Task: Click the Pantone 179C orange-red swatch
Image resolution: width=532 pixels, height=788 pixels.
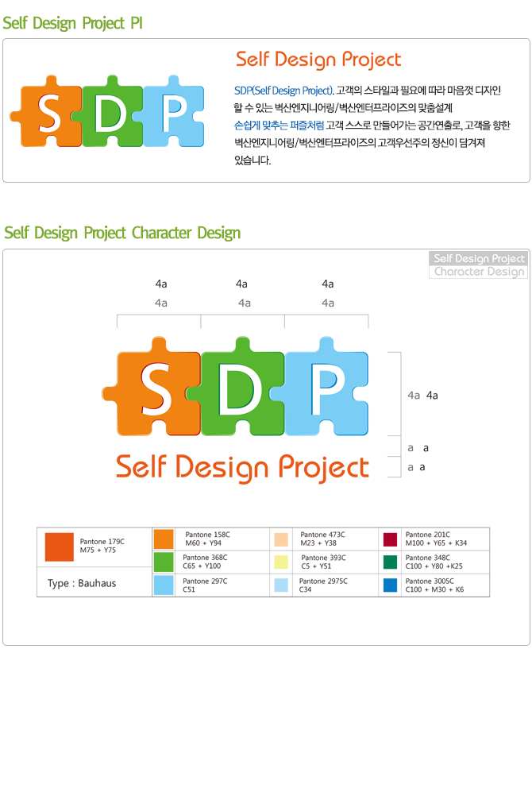Action: tap(60, 547)
